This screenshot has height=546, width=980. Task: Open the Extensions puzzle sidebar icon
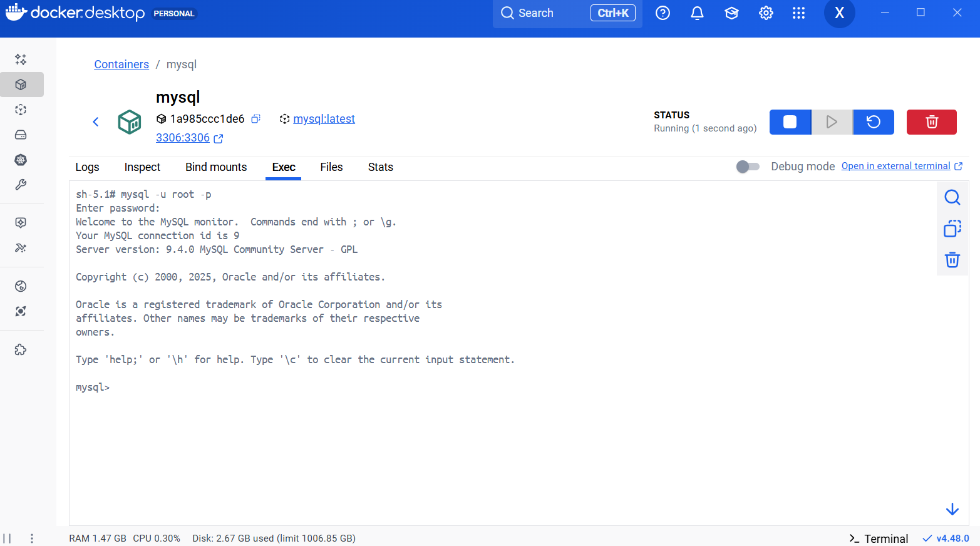pyautogui.click(x=21, y=350)
